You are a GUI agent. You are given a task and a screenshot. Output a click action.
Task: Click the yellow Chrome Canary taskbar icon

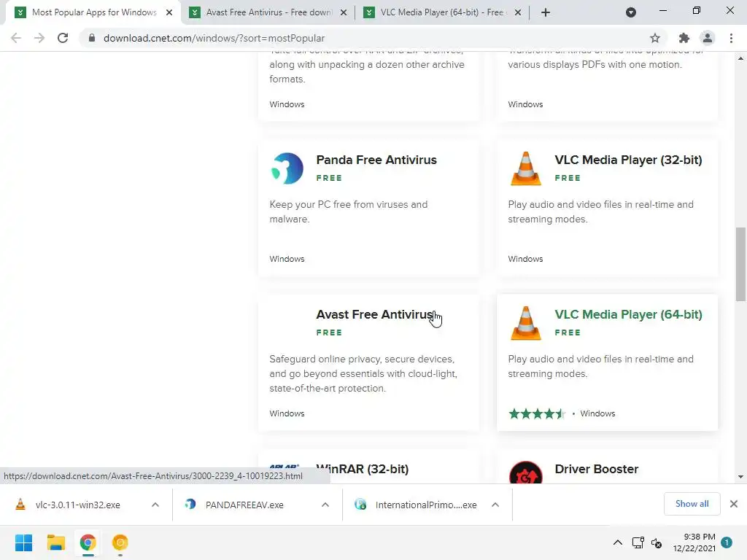click(120, 542)
